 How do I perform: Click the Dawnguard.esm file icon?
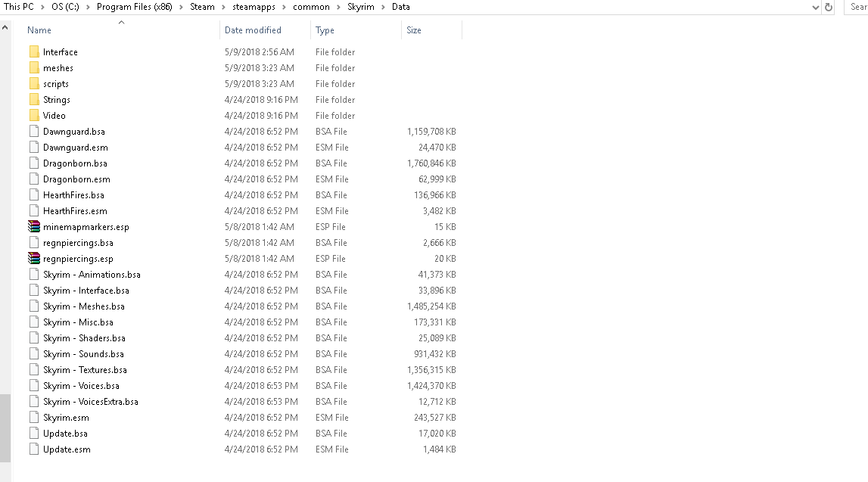[34, 148]
